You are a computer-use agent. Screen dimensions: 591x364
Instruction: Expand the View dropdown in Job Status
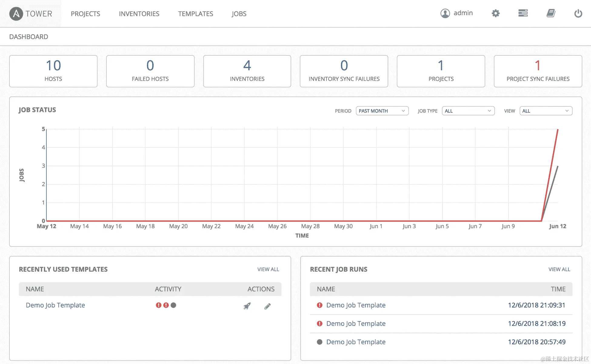[x=546, y=111]
